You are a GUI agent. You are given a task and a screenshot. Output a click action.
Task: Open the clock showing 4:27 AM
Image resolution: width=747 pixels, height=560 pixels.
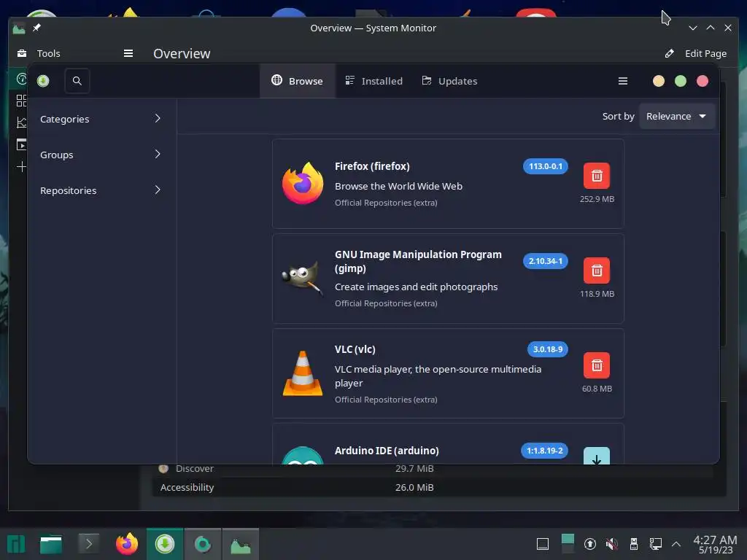[x=715, y=544]
